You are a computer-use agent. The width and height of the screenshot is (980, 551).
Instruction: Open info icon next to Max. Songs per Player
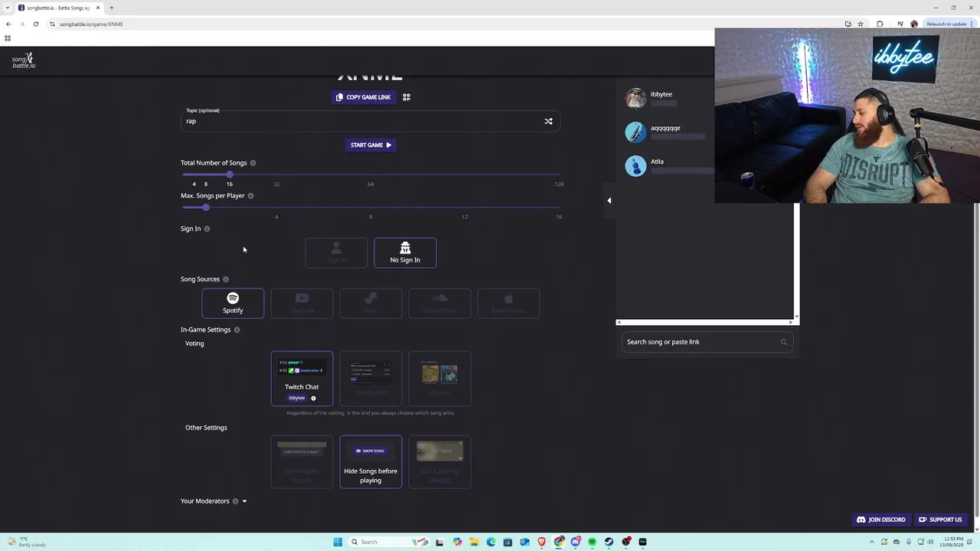pyautogui.click(x=250, y=196)
